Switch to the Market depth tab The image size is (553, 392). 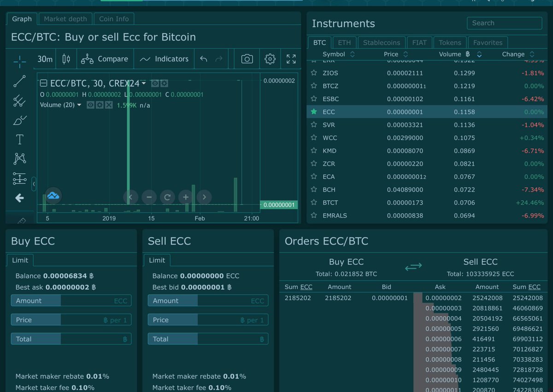[x=65, y=19]
